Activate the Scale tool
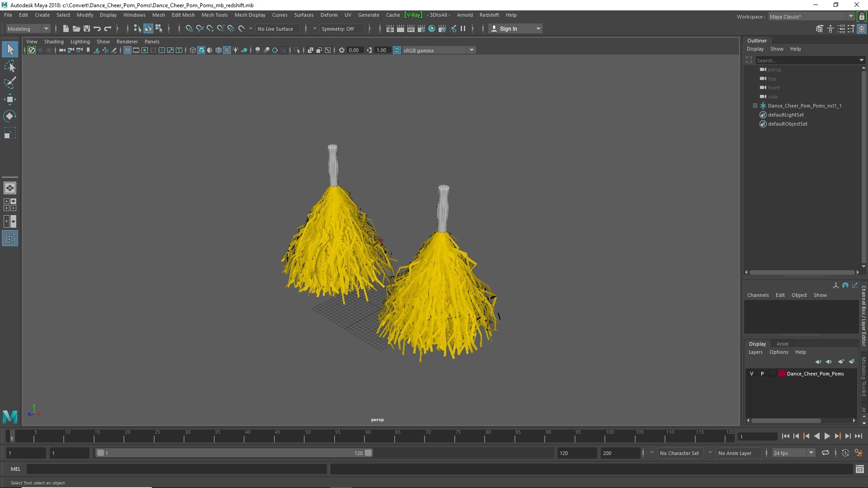Viewport: 868px width, 488px height. click(10, 133)
